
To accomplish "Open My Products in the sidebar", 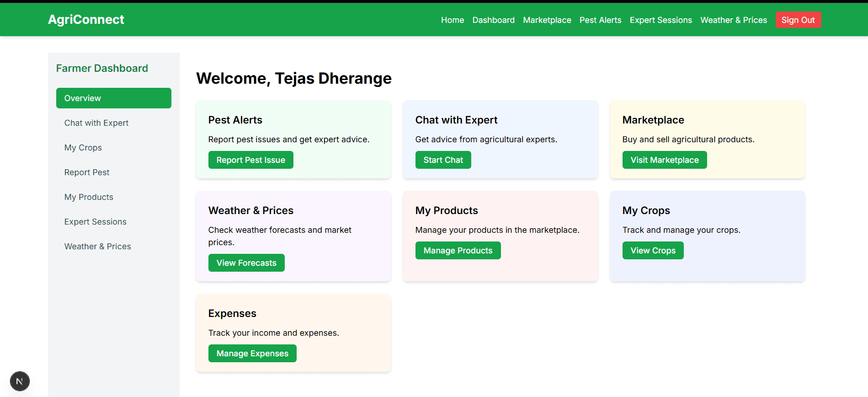I will (89, 197).
